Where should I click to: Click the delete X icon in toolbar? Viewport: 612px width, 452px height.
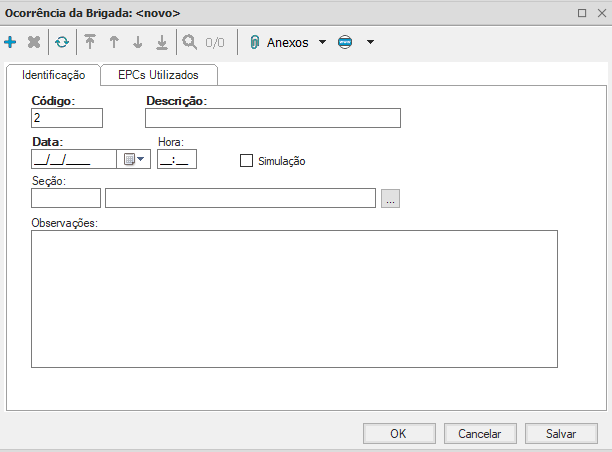(34, 43)
